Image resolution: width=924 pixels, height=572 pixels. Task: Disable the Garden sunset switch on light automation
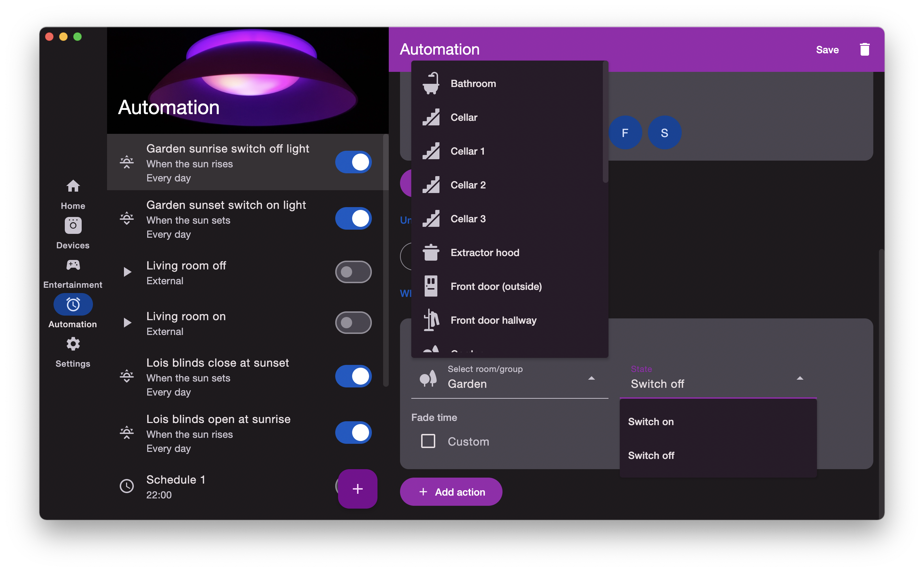353,218
